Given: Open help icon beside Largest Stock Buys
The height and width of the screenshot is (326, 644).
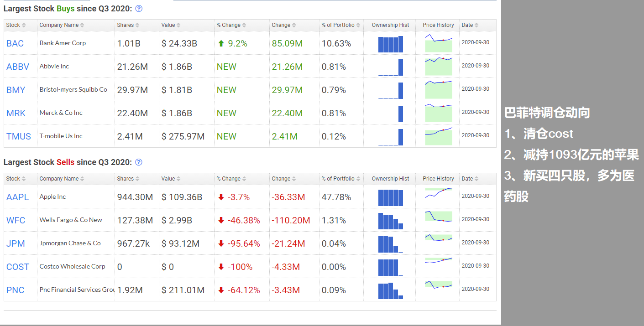Looking at the screenshot, I should tap(139, 9).
